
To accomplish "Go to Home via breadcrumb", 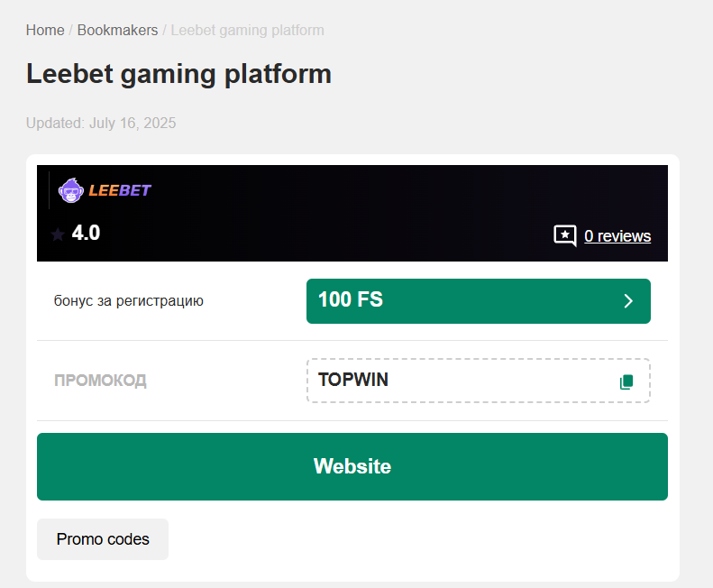I will tap(45, 30).
